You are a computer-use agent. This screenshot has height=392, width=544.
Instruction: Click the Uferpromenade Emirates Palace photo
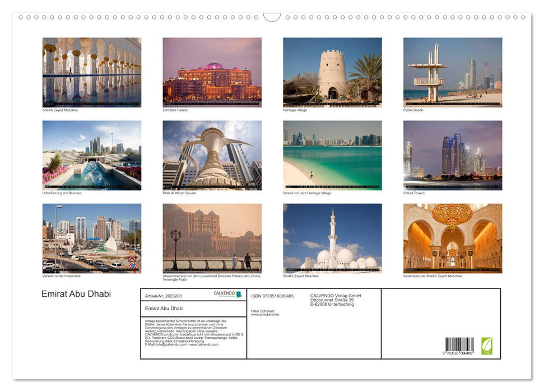click(x=212, y=237)
